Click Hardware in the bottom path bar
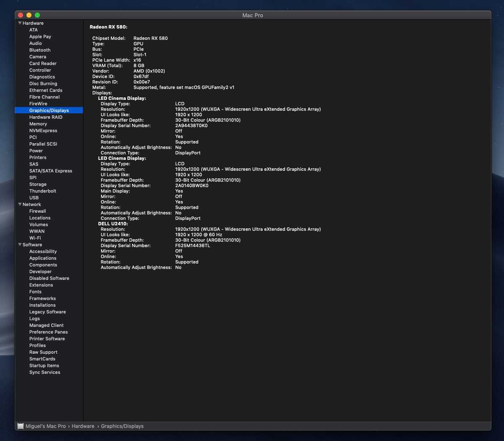 [83, 426]
